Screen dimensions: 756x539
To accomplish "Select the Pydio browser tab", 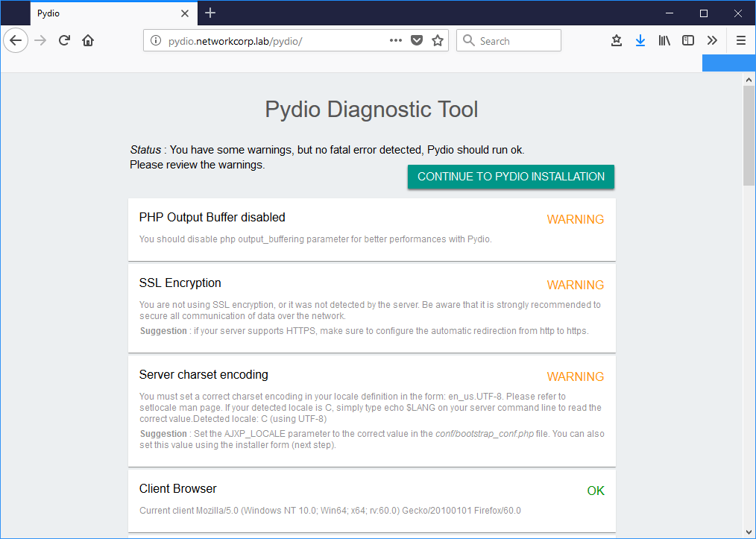I will (x=114, y=13).
